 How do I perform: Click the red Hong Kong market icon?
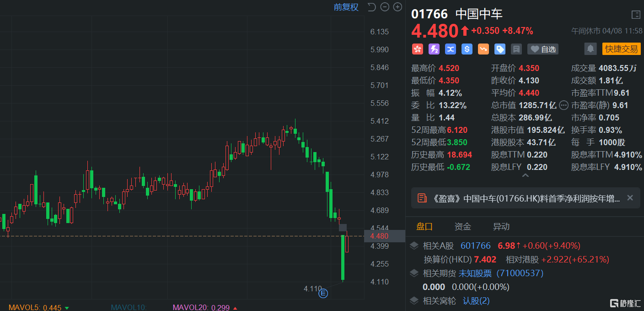(417, 49)
